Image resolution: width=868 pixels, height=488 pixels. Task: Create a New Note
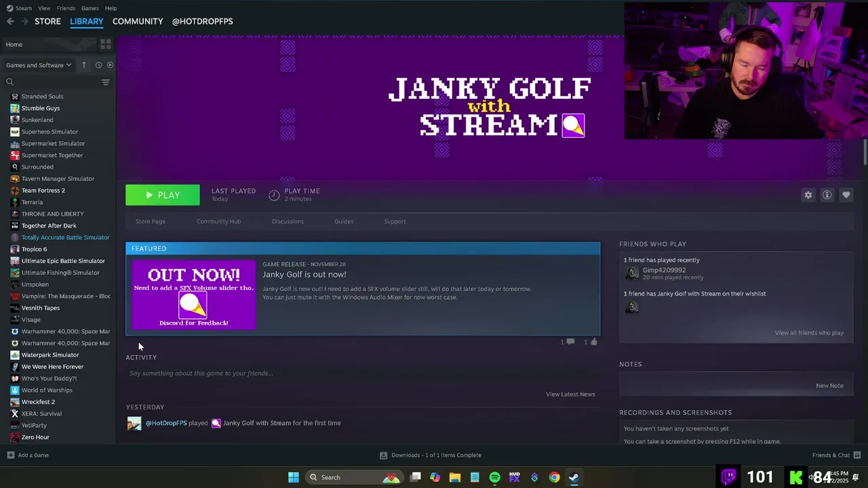(x=829, y=386)
